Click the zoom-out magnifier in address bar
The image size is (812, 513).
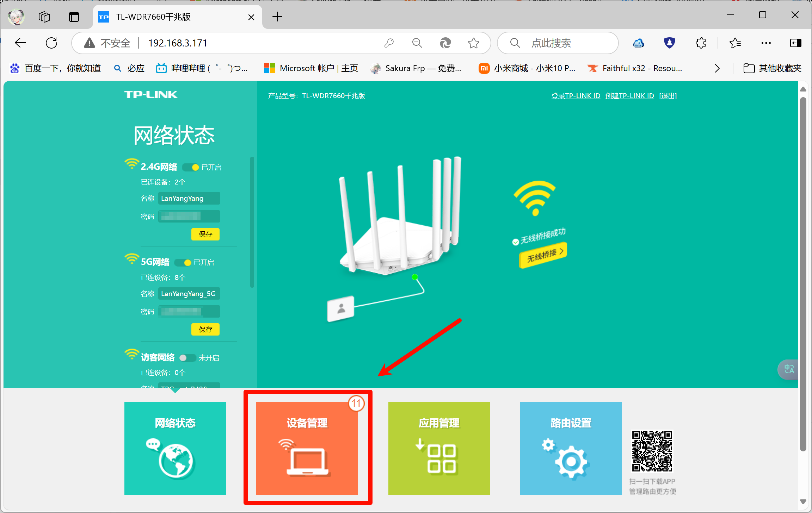(417, 43)
